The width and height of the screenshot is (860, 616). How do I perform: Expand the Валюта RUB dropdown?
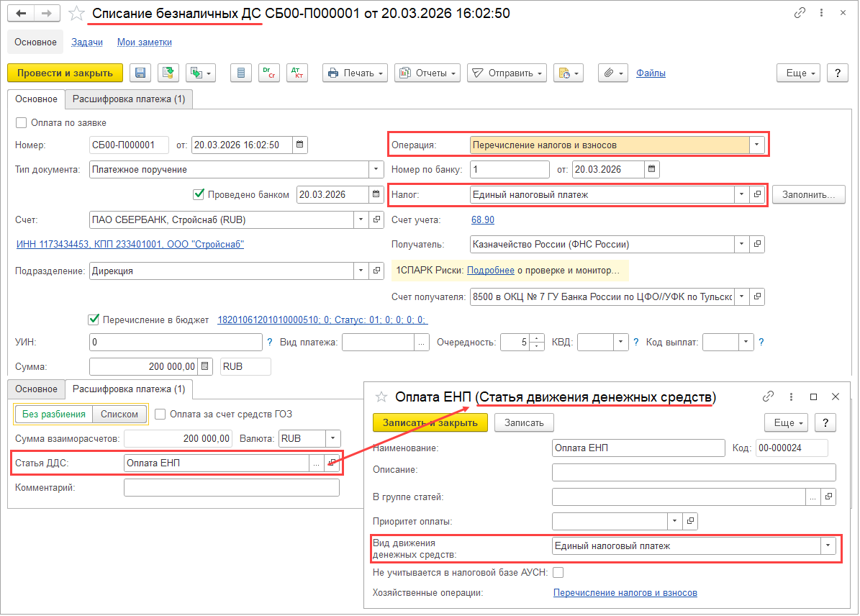click(x=333, y=438)
